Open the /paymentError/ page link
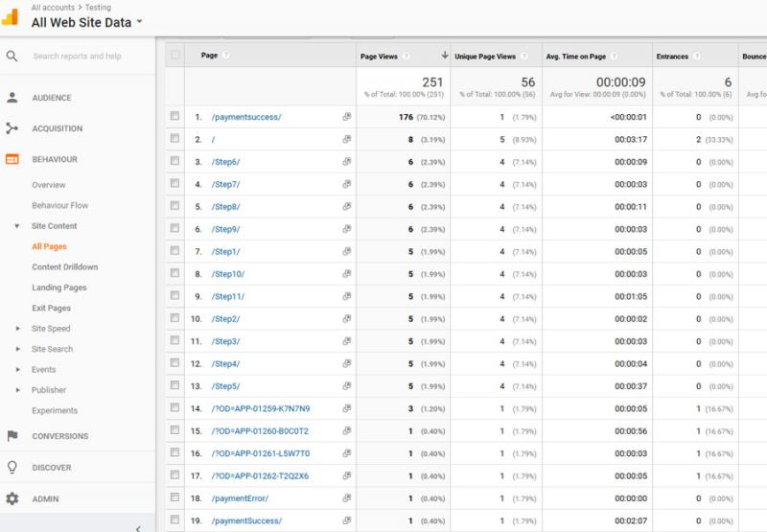Screen dimensions: 767x532 [x=240, y=498]
